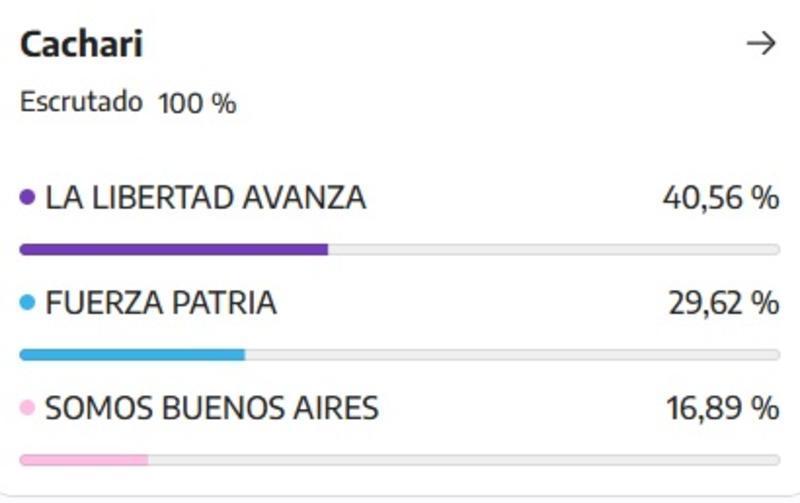Image resolution: width=800 pixels, height=503 pixels.
Task: Open Cachari details via arrow icon
Action: click(761, 43)
